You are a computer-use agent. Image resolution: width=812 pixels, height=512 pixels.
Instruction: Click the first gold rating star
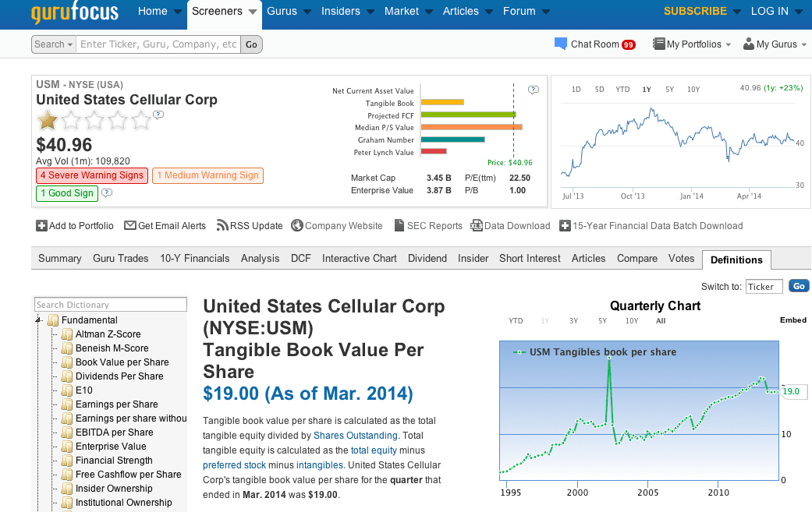[x=48, y=121]
